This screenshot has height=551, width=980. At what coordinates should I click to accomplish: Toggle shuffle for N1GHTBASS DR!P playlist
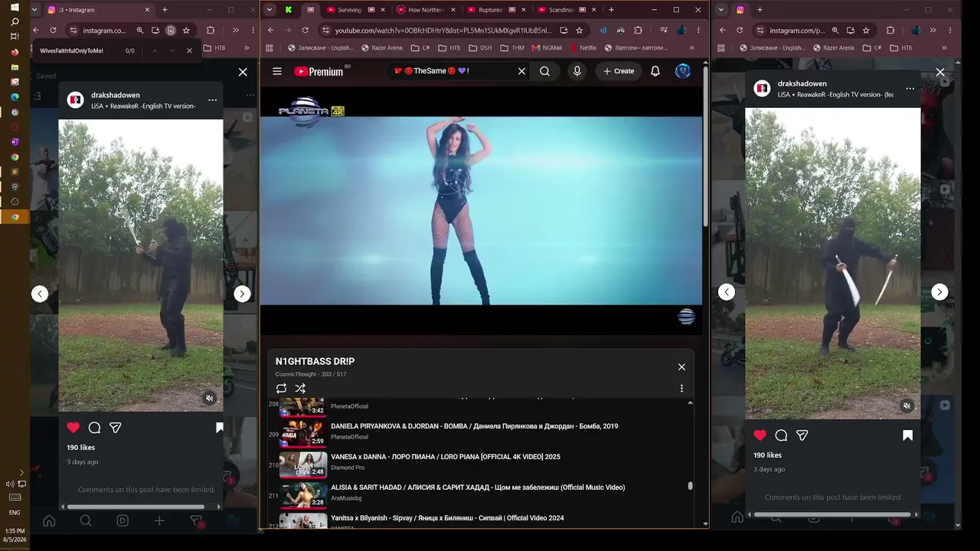300,389
